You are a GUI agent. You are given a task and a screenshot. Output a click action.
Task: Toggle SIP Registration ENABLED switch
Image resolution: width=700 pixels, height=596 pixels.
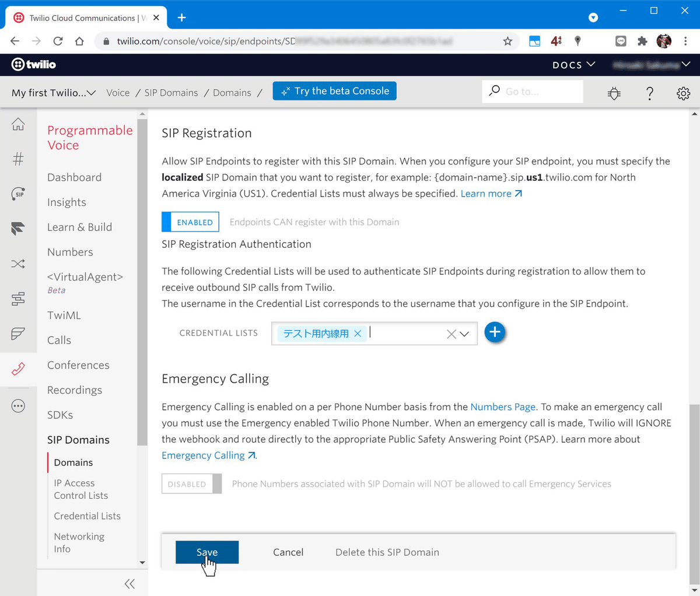pos(190,222)
